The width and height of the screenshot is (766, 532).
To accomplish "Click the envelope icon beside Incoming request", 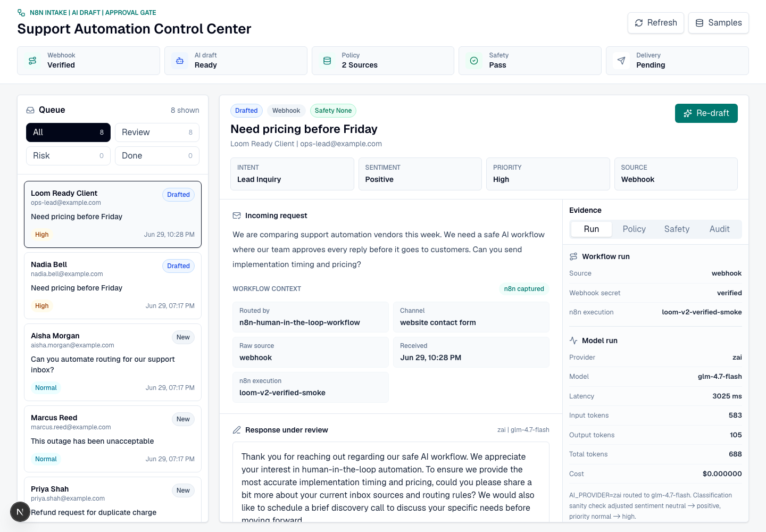I will click(237, 215).
